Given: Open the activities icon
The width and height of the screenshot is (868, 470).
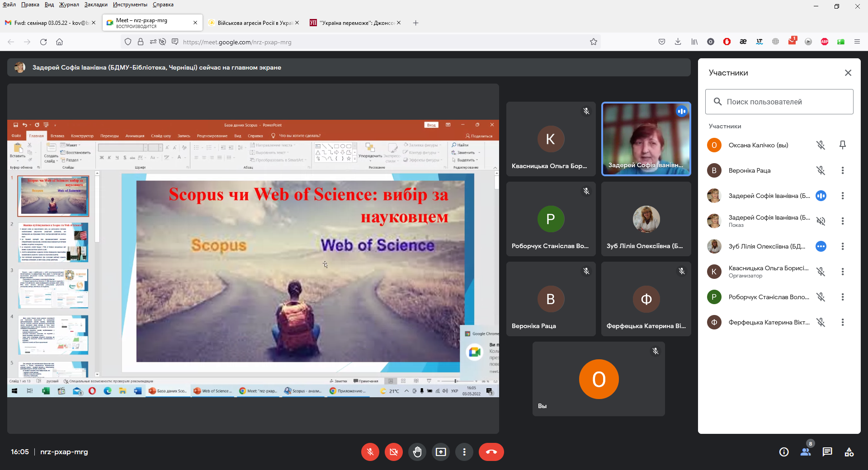Looking at the screenshot, I should pyautogui.click(x=849, y=452).
